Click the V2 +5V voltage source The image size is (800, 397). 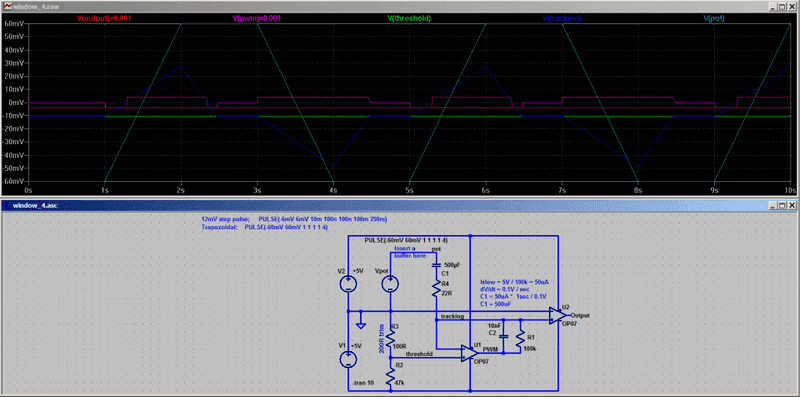348,284
